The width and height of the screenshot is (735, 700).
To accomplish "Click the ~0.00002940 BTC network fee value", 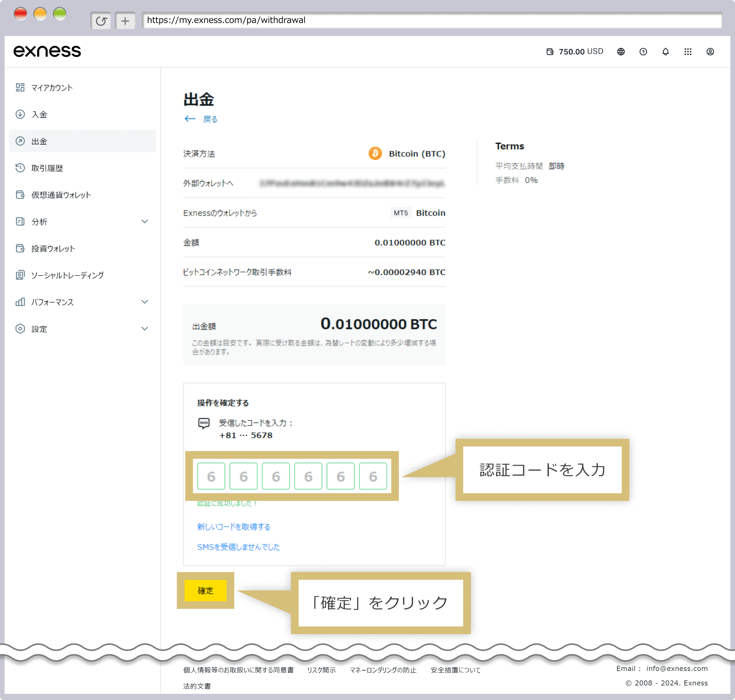I will [x=407, y=272].
